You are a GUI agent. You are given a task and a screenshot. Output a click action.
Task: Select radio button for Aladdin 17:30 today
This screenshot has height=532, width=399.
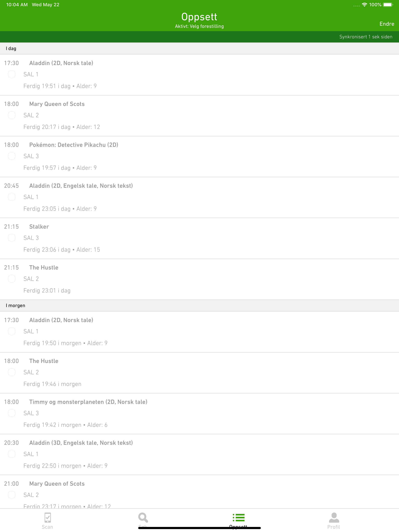(x=11, y=74)
